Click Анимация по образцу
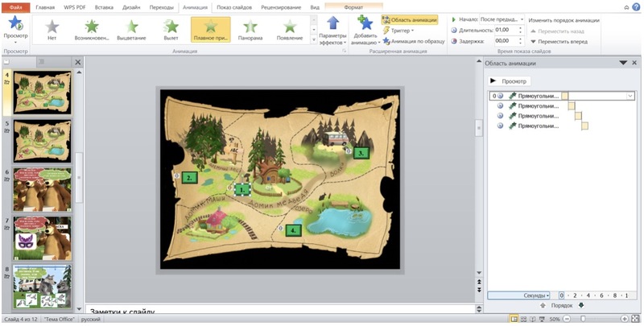 [414, 41]
